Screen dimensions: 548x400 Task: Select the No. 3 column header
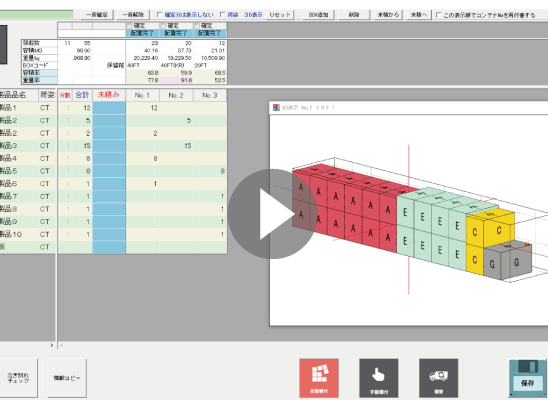coord(210,95)
